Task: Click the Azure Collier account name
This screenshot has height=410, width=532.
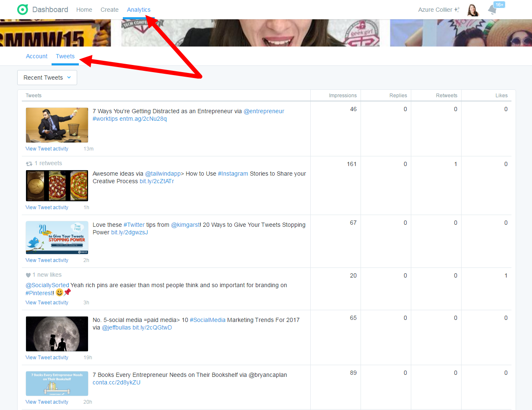Action: click(435, 10)
